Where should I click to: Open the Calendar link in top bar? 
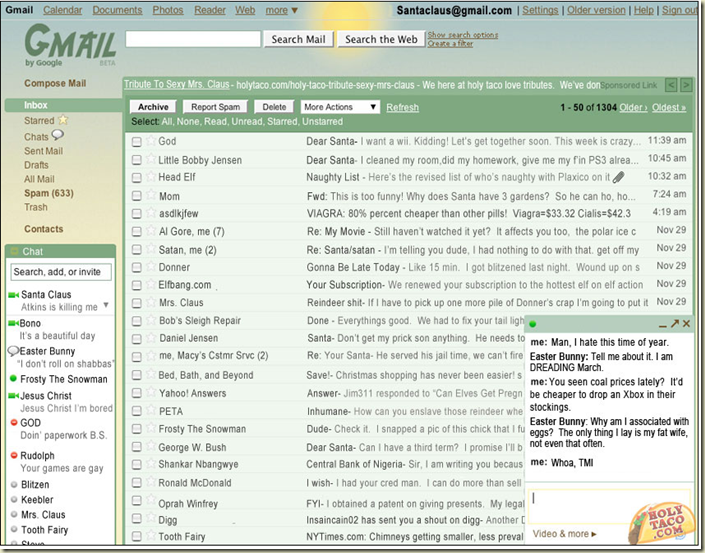[62, 10]
